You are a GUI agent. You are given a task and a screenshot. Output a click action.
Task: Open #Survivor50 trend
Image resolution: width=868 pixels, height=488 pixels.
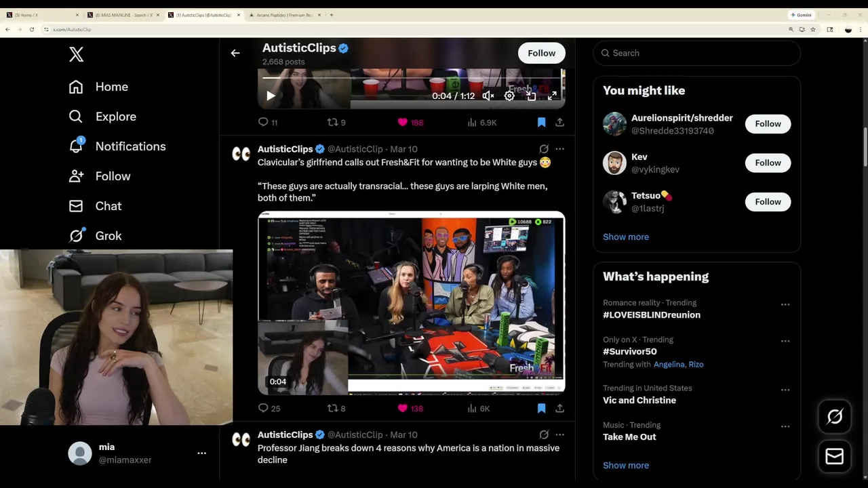click(x=630, y=352)
